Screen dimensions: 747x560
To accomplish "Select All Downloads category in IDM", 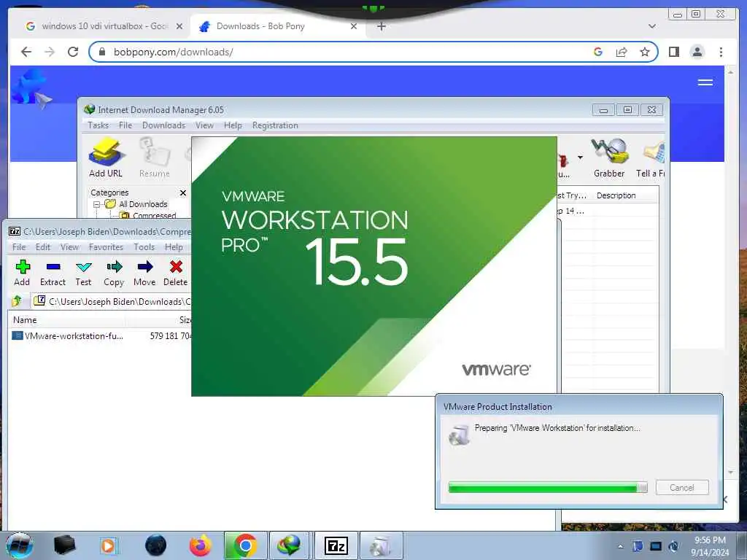I will (143, 204).
